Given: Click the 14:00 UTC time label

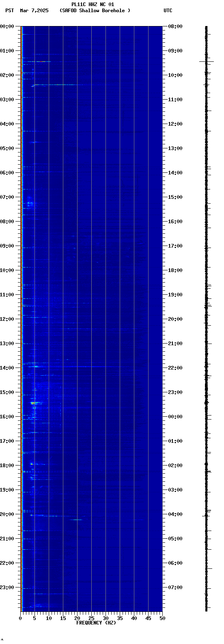Looking at the screenshot, I should (x=175, y=173).
